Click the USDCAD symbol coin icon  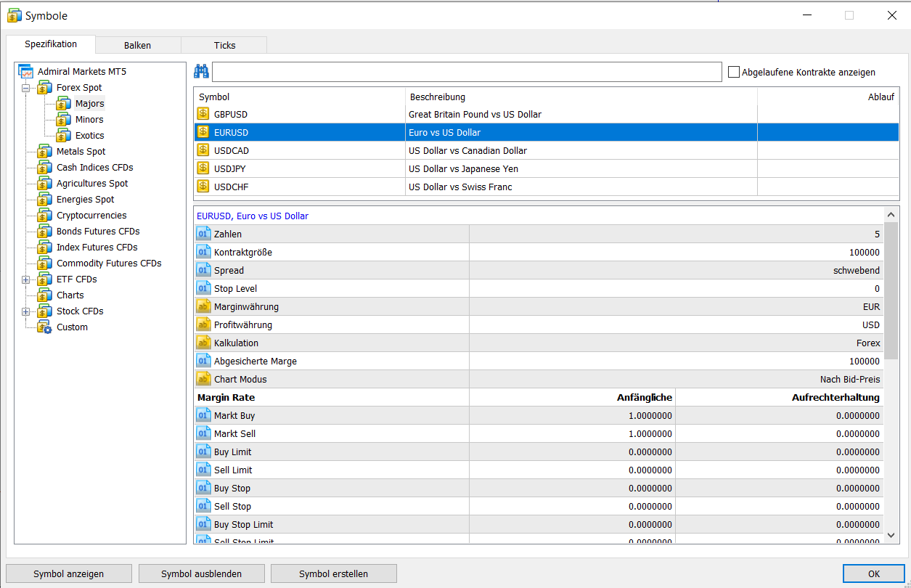[203, 150]
